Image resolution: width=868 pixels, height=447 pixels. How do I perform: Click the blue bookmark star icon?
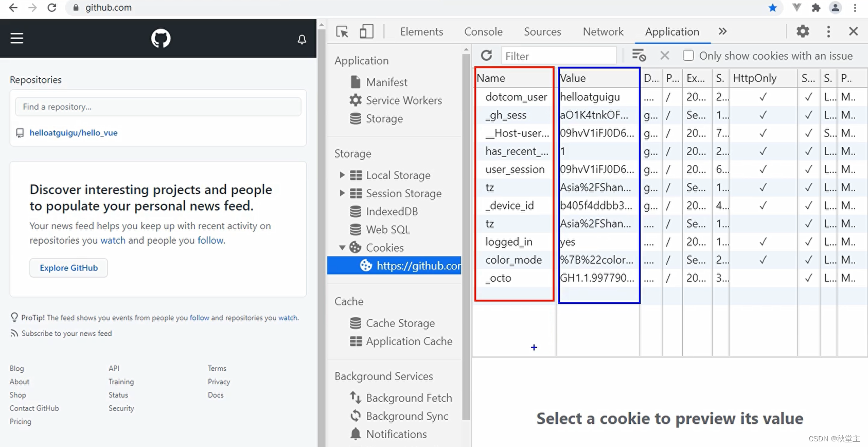tap(772, 8)
